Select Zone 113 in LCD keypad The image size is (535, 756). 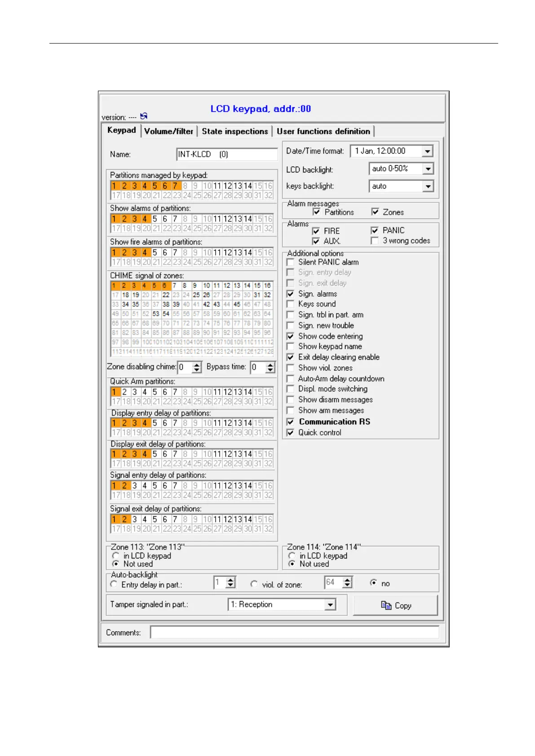[116, 556]
